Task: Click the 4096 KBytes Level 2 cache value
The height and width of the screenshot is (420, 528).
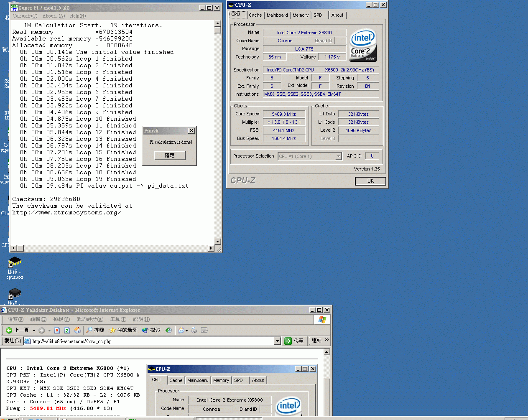Action: point(359,130)
